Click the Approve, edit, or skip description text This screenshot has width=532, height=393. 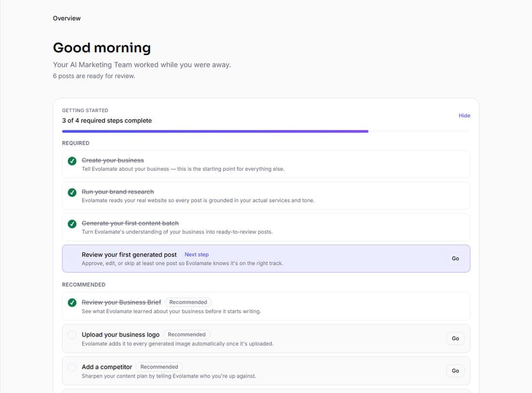(182, 263)
